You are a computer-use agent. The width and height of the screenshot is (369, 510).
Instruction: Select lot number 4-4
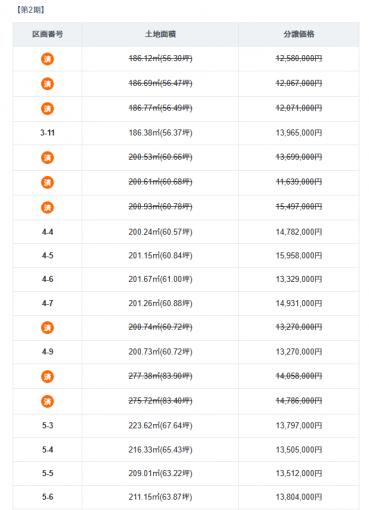[47, 232]
